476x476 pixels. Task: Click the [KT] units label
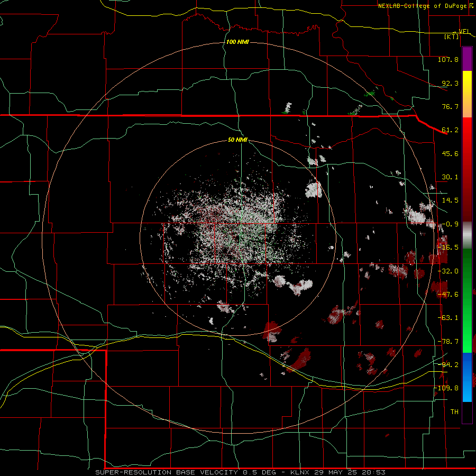pos(452,36)
